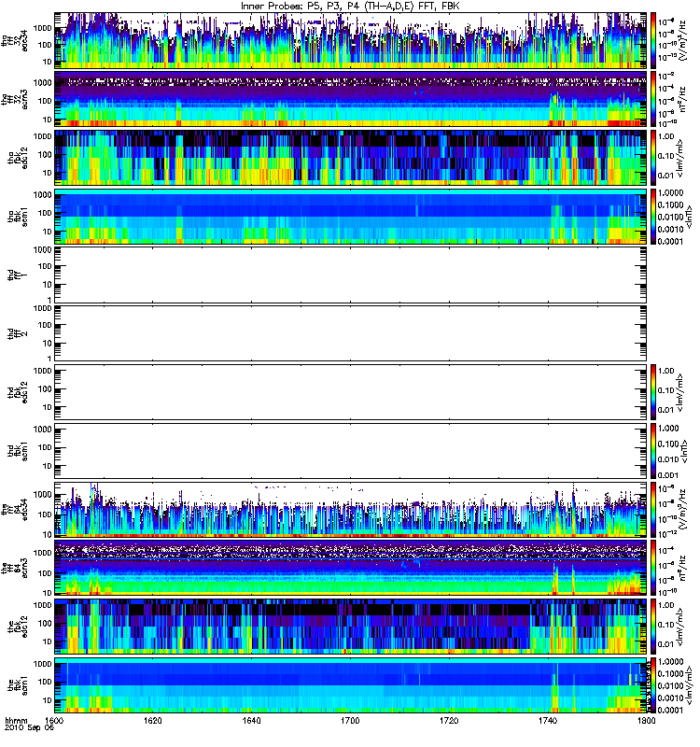Click the color bar of tha fff scm3 panel

click(x=653, y=99)
